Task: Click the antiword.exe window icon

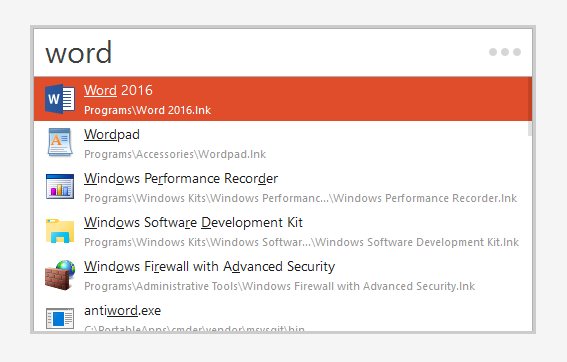Action: coord(60,318)
